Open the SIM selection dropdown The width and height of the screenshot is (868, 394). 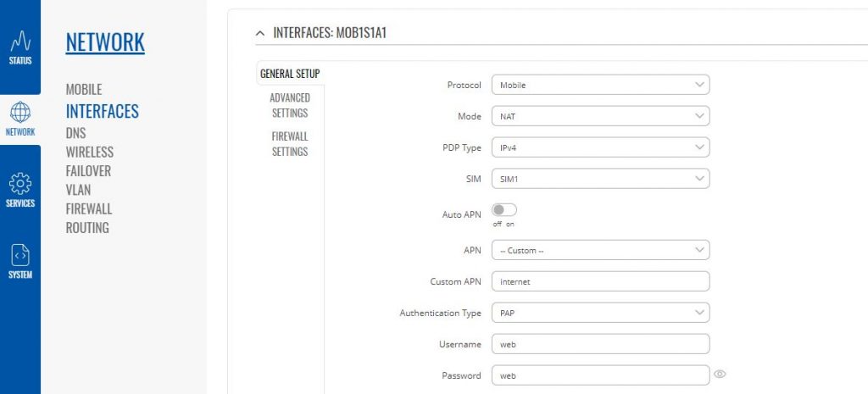pos(600,179)
